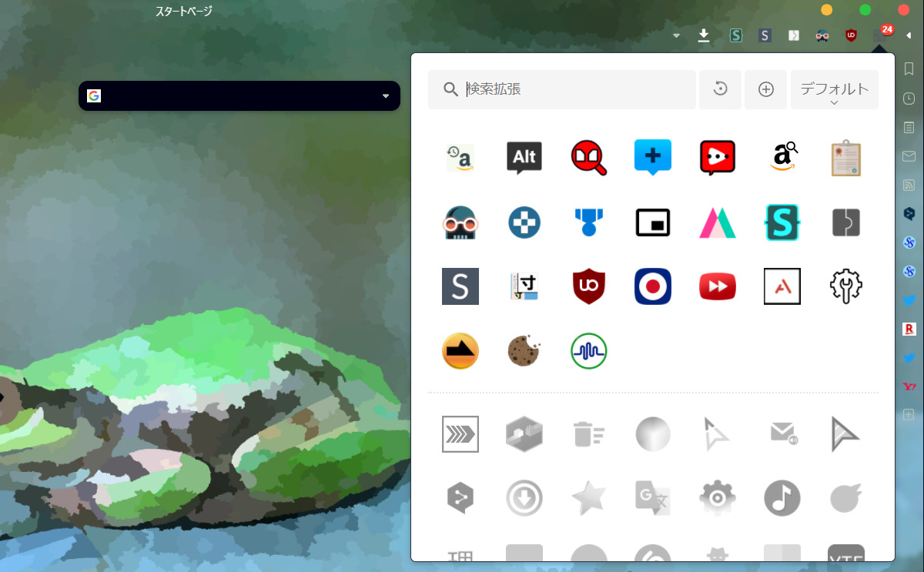This screenshot has height=572, width=924.
Task: Click the red fast-forward YouTube extension
Action: 718,286
